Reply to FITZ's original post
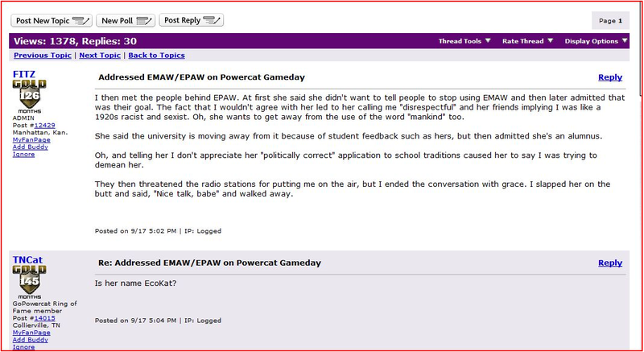644x352 pixels. (x=610, y=77)
